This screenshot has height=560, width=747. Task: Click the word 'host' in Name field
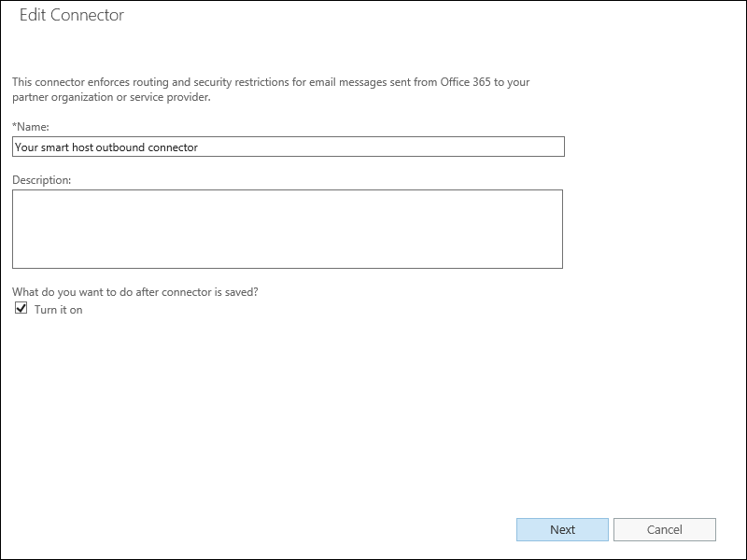click(82, 147)
